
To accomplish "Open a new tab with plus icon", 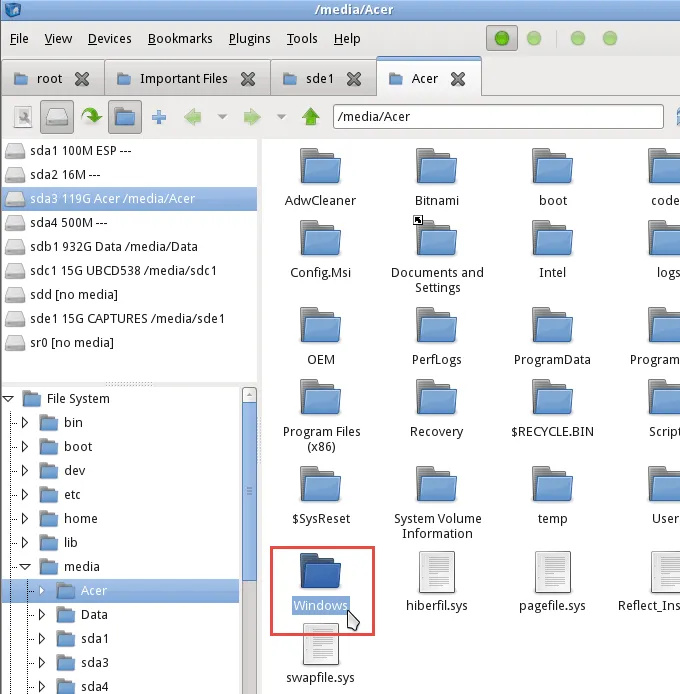I will pos(159,117).
